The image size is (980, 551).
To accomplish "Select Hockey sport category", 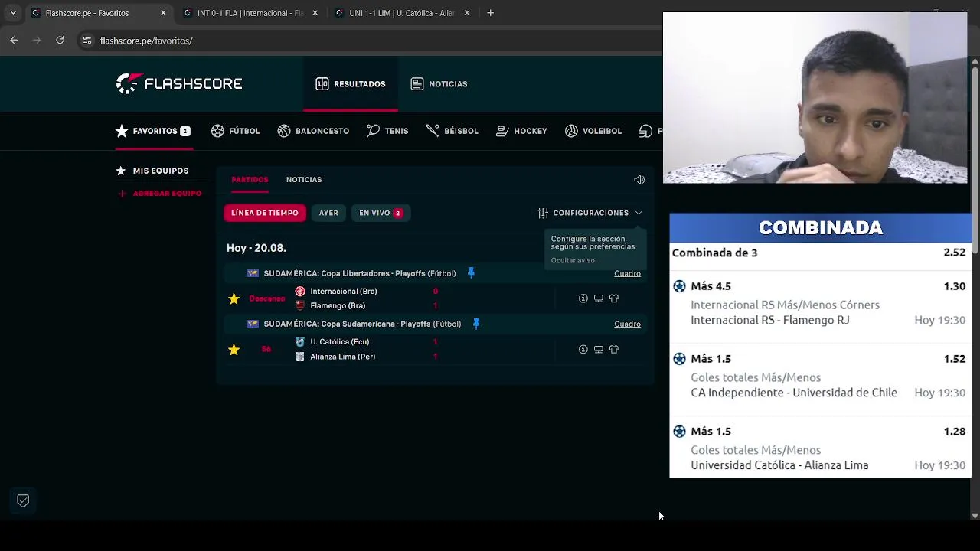I will click(x=521, y=131).
